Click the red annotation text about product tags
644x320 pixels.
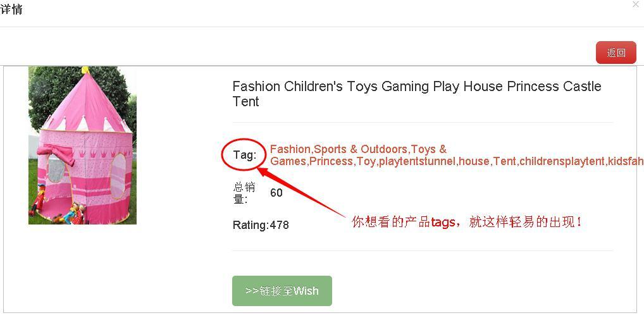(x=466, y=222)
